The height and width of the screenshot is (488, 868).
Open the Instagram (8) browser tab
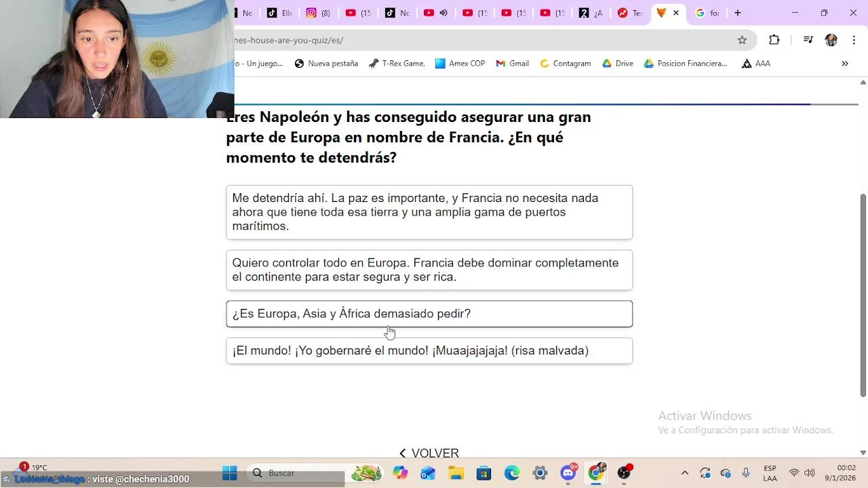coord(319,13)
